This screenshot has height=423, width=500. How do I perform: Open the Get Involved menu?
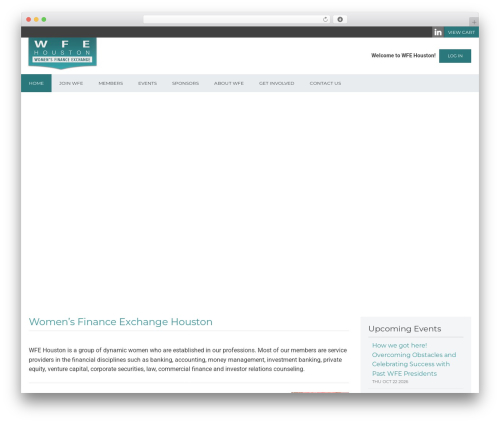[x=277, y=83]
